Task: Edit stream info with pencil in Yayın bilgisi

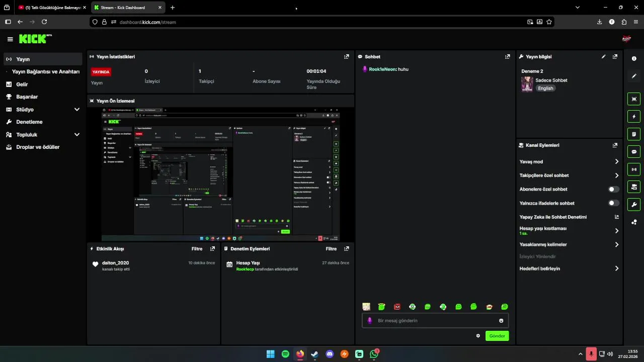Action: coord(603,57)
